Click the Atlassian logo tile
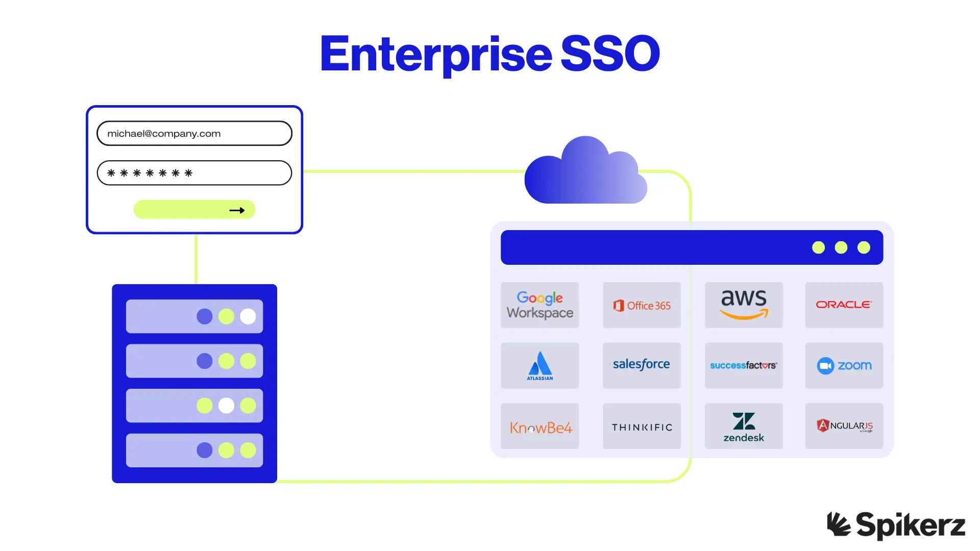 (x=540, y=365)
